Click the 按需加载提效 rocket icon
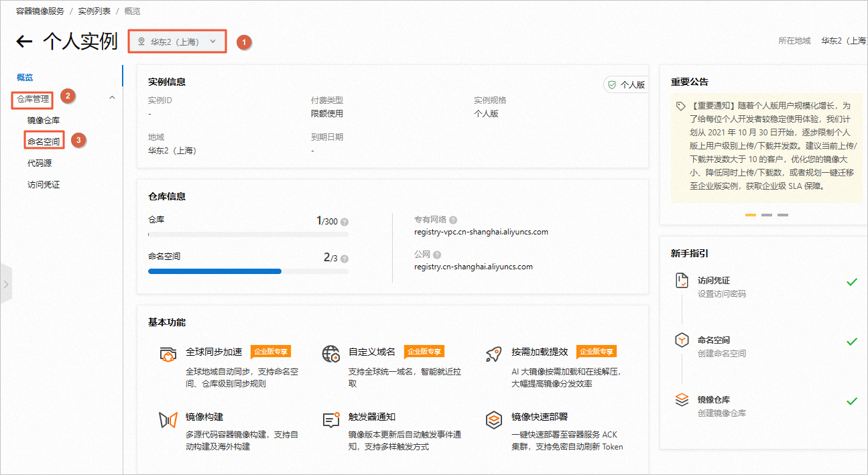The height and width of the screenshot is (475, 868). tap(494, 354)
